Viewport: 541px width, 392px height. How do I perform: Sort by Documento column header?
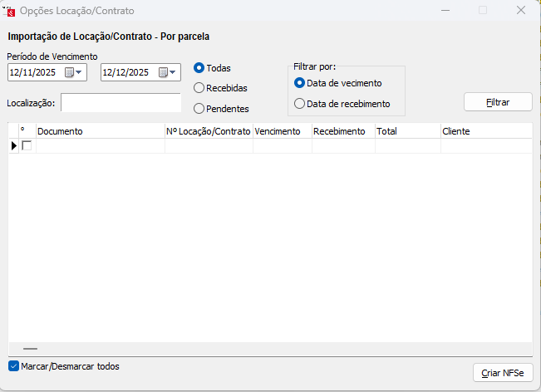pyautogui.click(x=100, y=131)
